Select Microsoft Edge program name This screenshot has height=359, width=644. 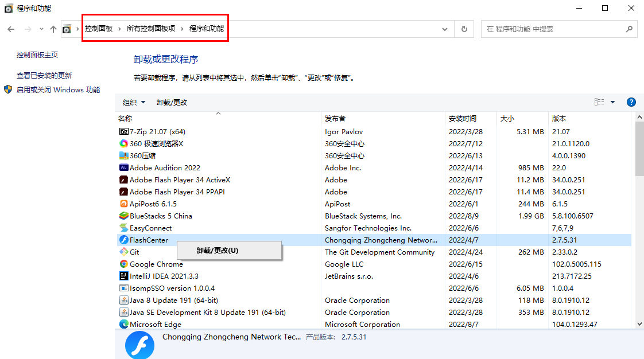(155, 325)
